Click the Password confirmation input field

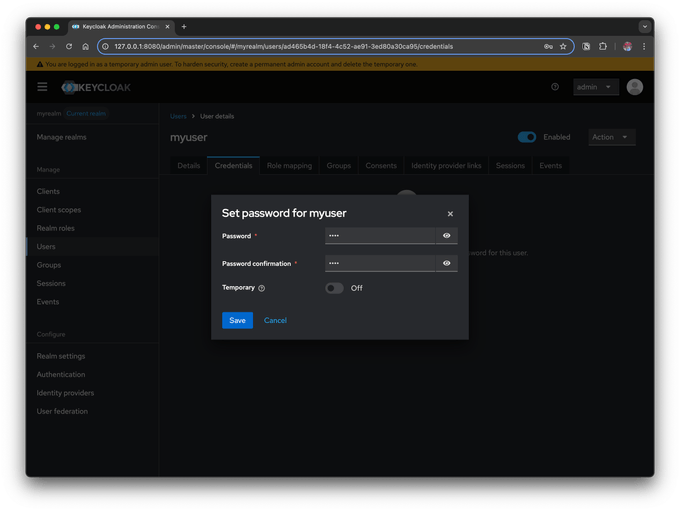[380, 263]
